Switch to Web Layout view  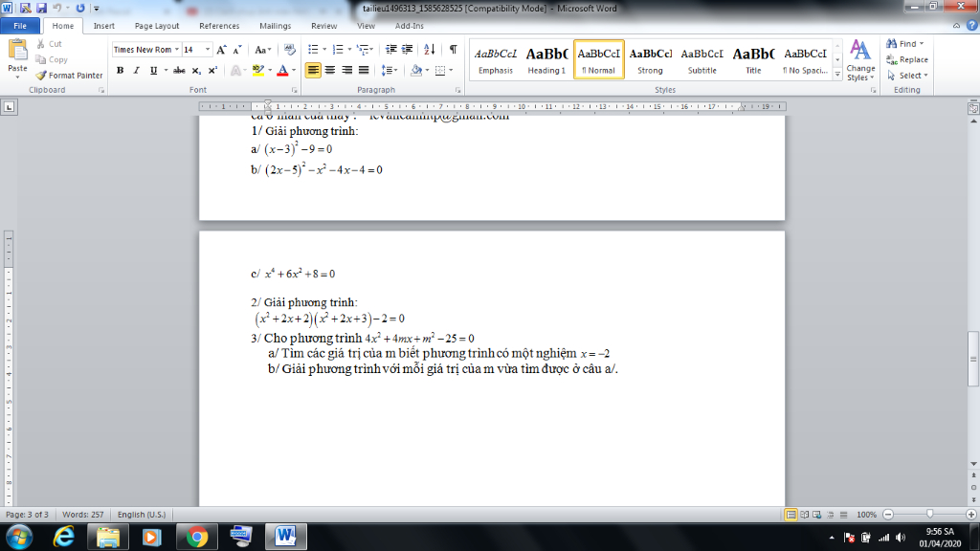(x=817, y=515)
